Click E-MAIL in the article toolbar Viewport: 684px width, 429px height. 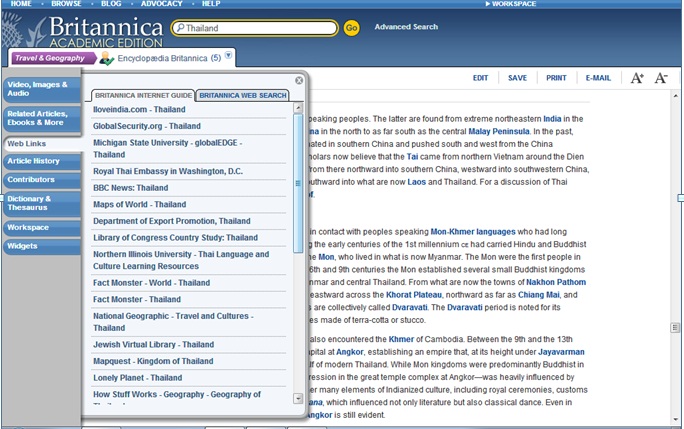[x=598, y=78]
